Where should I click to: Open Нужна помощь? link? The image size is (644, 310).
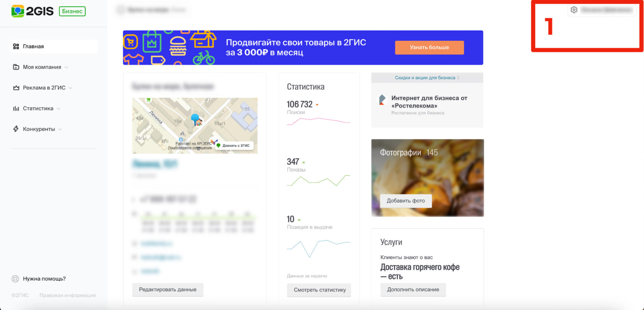44,279
